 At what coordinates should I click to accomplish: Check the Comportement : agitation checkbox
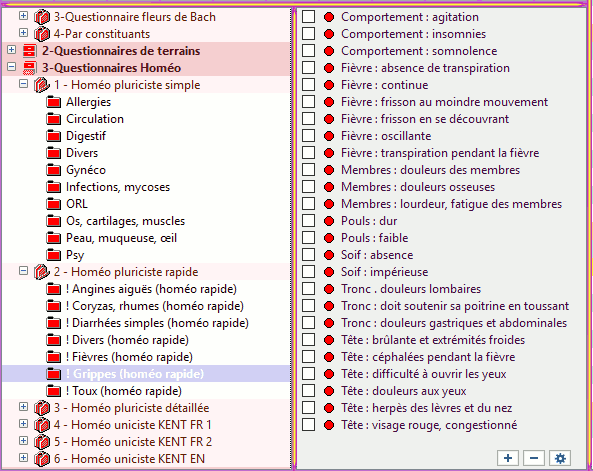308,17
